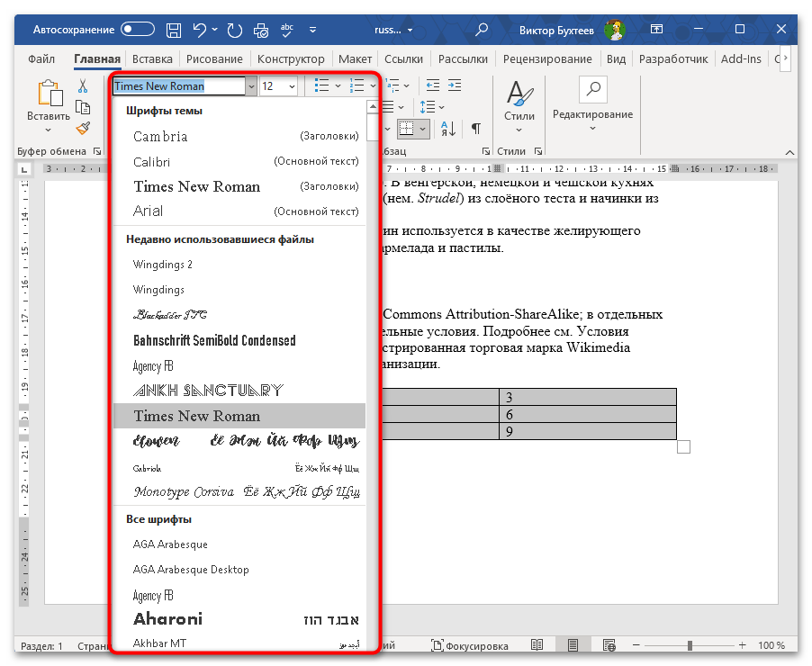Switch to Read Mode view icon
Screen dimensions: 812x666
pyautogui.click(x=537, y=646)
